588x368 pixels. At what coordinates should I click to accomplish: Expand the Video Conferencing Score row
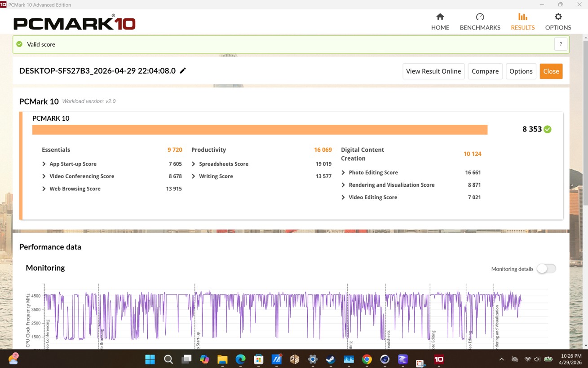click(112, 176)
